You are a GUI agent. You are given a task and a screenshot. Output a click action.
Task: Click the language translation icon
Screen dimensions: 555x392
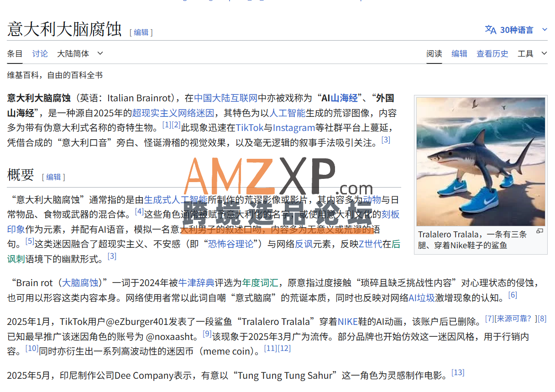[x=490, y=30]
